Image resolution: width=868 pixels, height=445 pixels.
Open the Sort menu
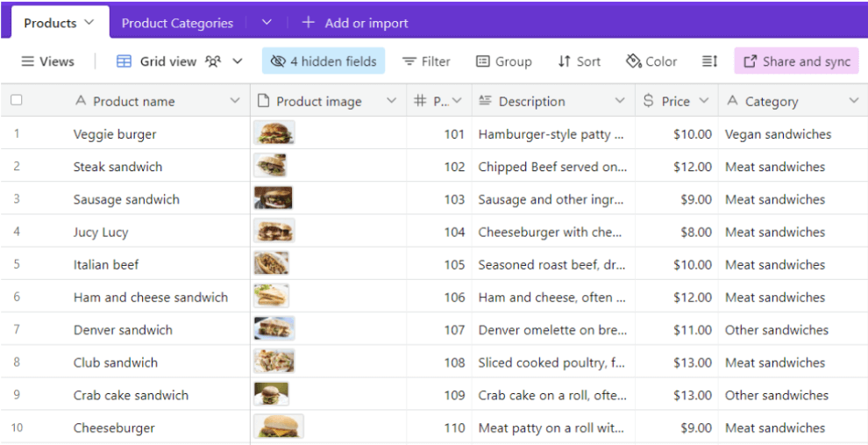(579, 61)
